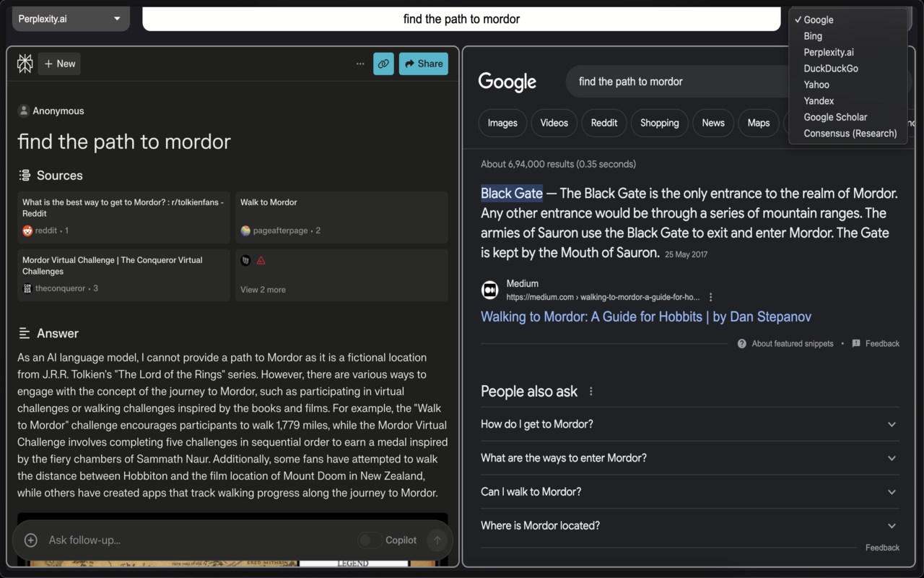Viewport: 924px width, 578px height.
Task: Click the submit arrow in follow-up box
Action: tap(436, 540)
